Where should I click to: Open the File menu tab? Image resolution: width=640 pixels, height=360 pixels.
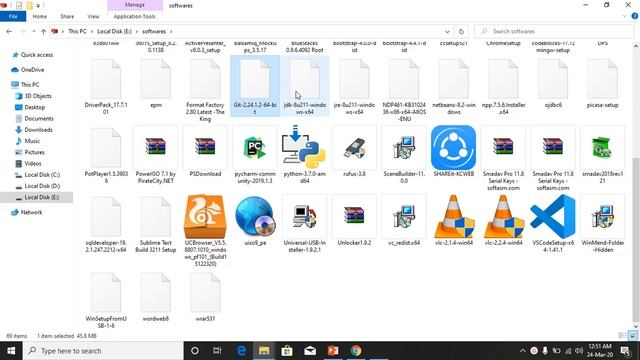point(13,16)
